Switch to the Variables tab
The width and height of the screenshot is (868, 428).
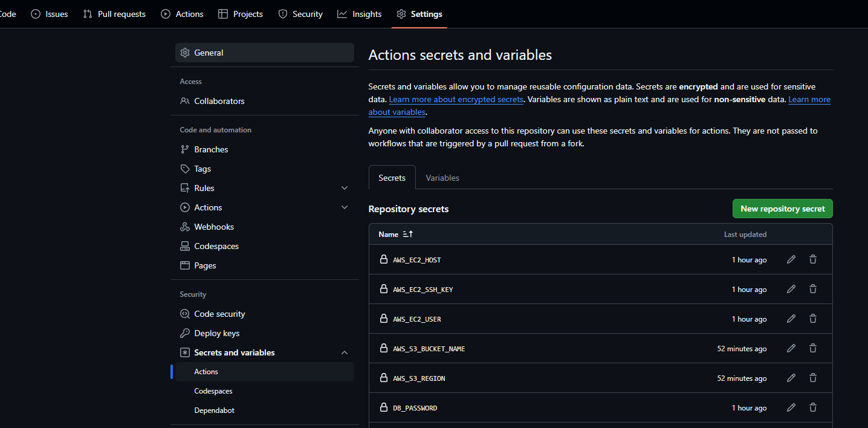[442, 178]
